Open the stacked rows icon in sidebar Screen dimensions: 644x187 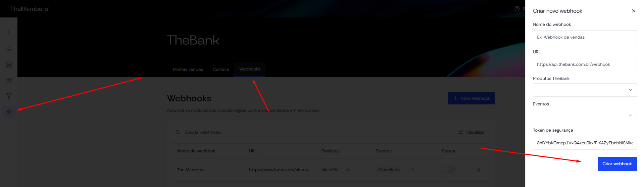tap(9, 65)
